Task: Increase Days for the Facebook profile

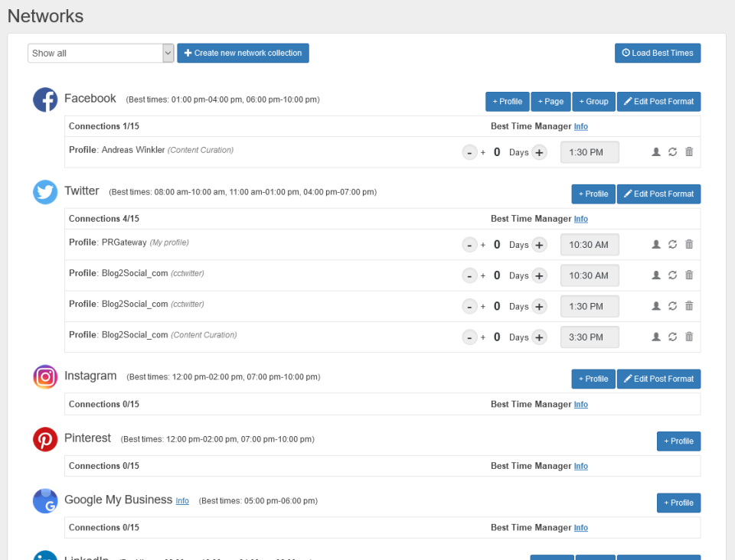Action: coord(540,152)
